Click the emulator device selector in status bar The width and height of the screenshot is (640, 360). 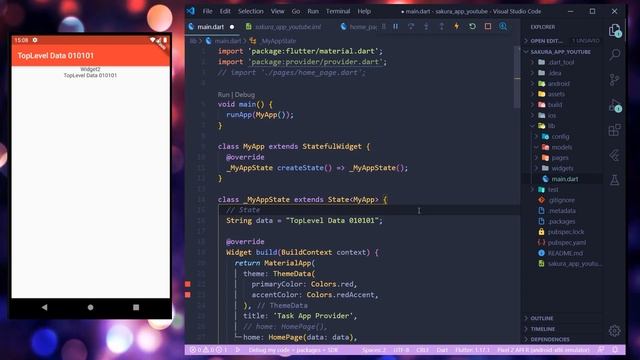[543, 350]
